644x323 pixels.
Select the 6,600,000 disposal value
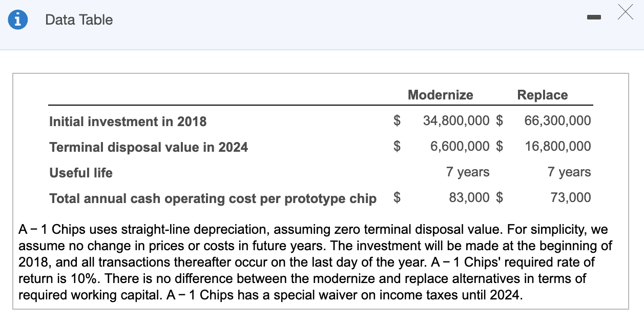click(460, 146)
